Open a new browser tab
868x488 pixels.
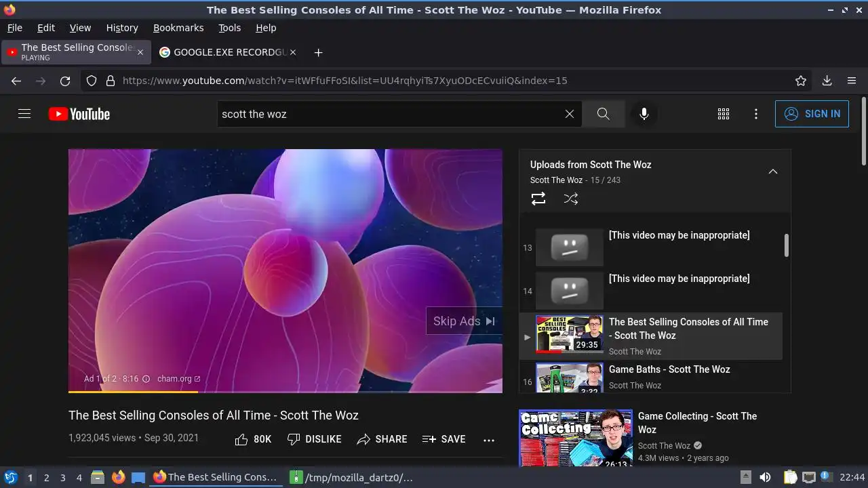pyautogui.click(x=318, y=52)
